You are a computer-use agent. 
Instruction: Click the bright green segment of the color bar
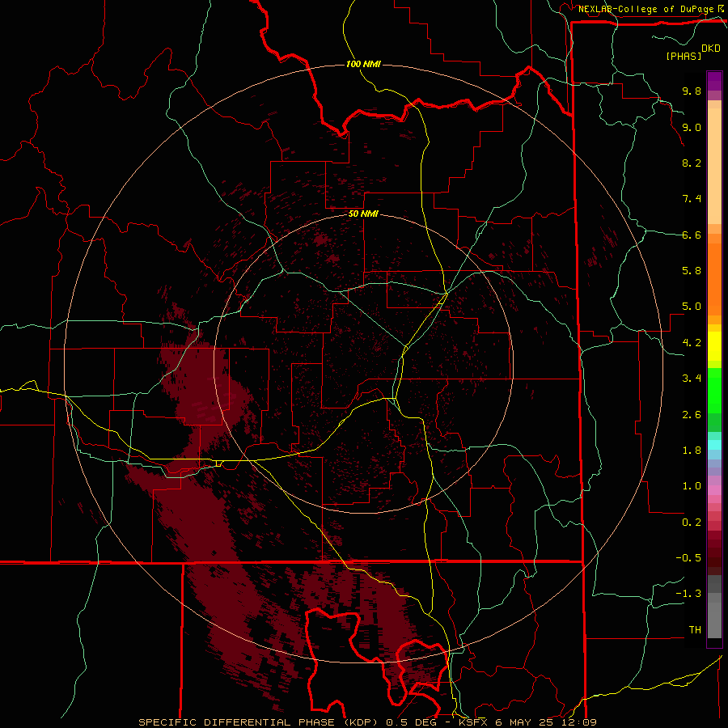coord(714,391)
